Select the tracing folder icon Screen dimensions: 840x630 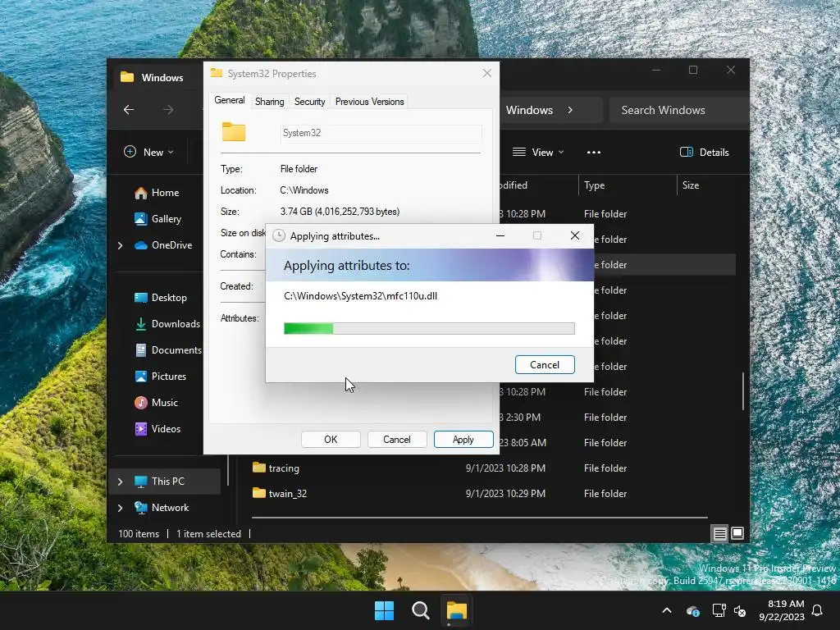[x=259, y=468]
